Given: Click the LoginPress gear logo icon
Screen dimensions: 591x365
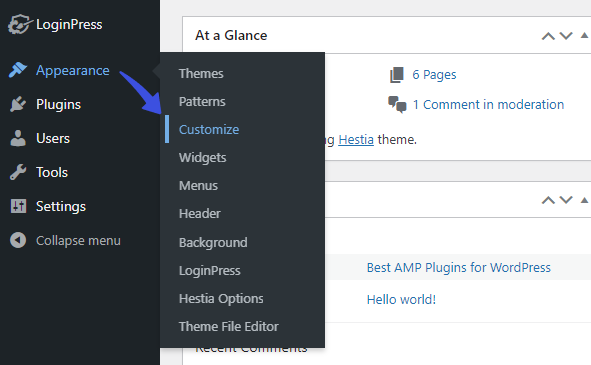Looking at the screenshot, I should click(x=19, y=25).
